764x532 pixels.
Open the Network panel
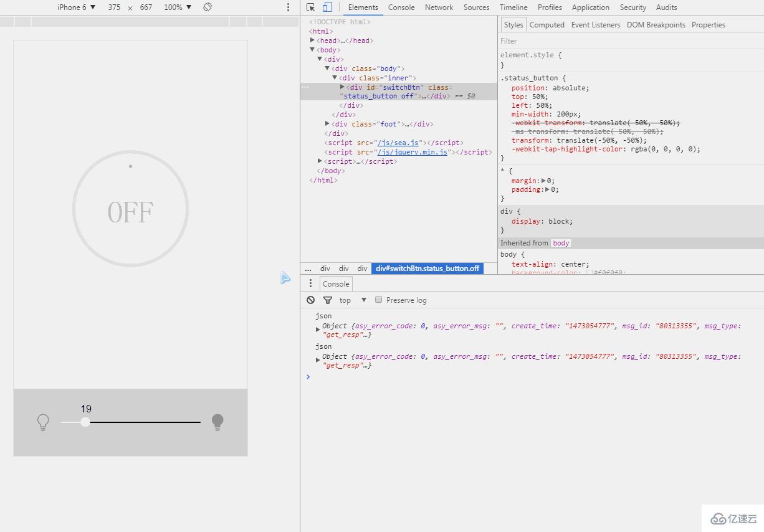439,7
